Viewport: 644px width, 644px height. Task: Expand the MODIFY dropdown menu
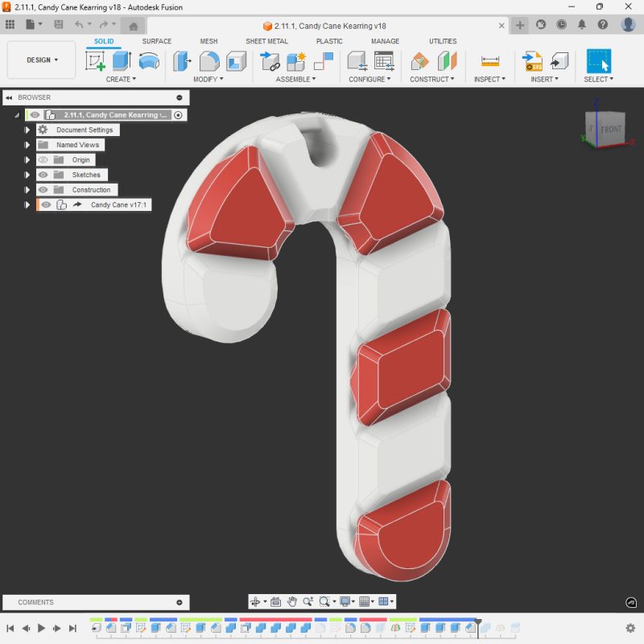pos(208,80)
